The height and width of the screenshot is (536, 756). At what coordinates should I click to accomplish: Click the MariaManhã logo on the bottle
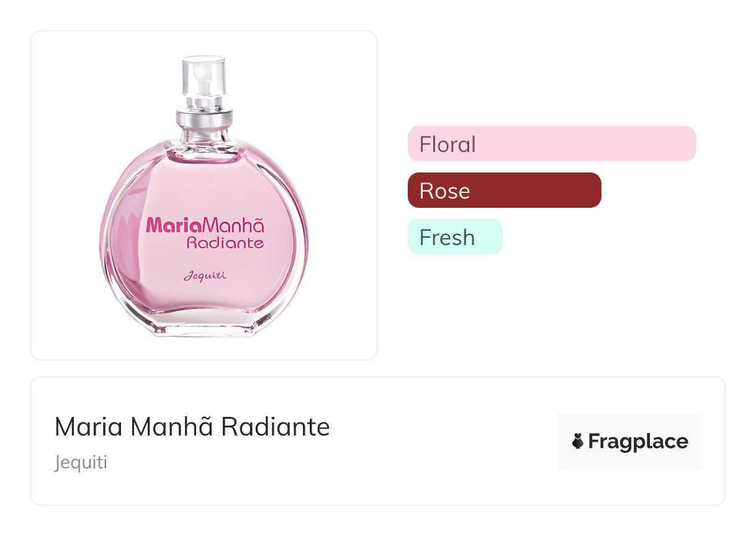(x=205, y=225)
